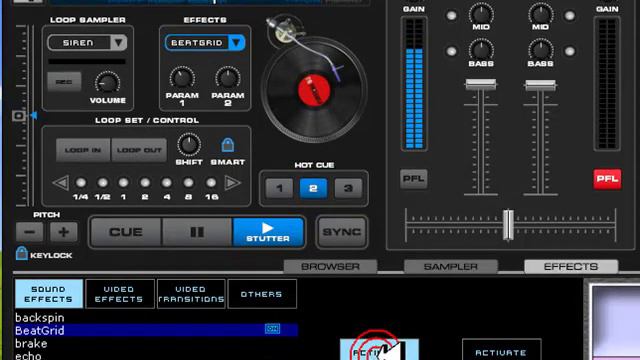Click the loop sampler REC button
This screenshot has height=360, width=640.
(64, 82)
